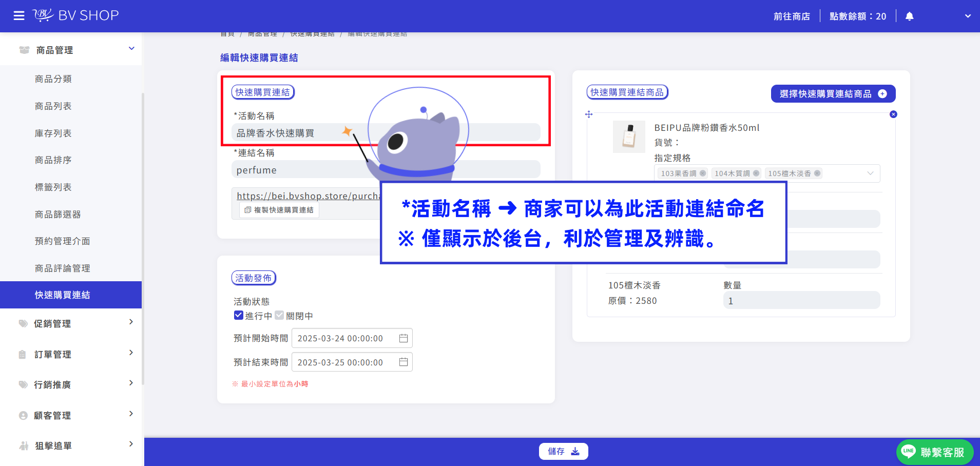Image resolution: width=980 pixels, height=466 pixels.
Task: Open 商品篩選器 in the sidebar
Action: 58,215
